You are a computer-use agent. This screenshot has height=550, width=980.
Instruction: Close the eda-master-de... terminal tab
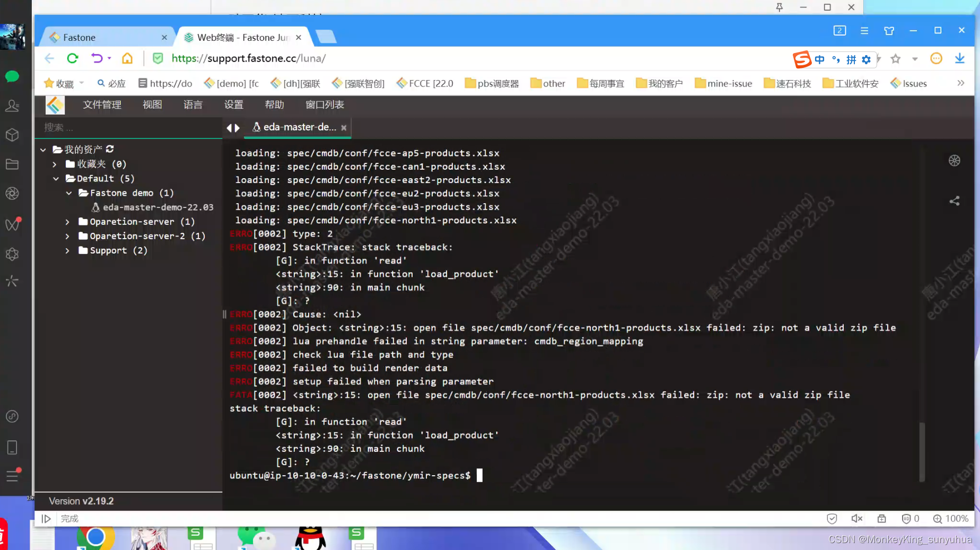(x=344, y=128)
